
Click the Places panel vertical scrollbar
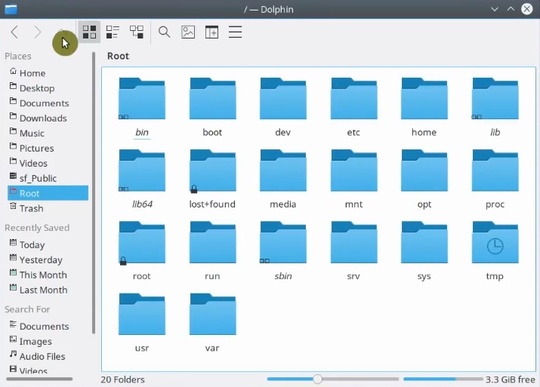click(93, 193)
